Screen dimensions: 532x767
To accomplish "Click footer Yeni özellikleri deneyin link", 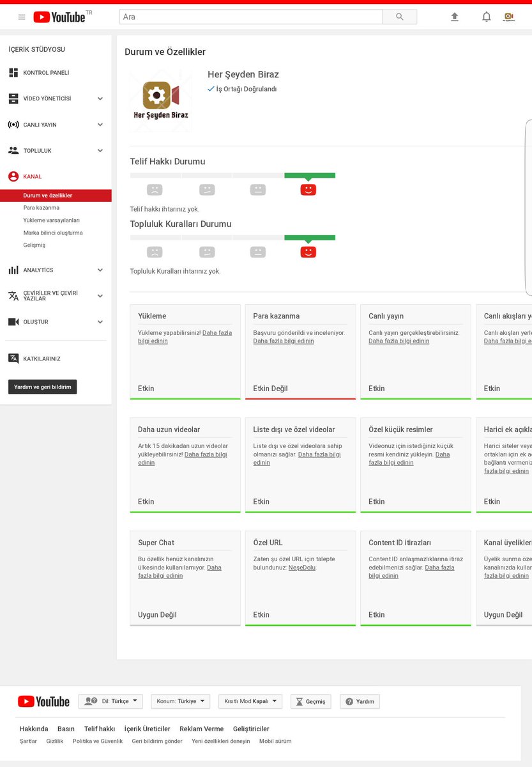I will (221, 741).
